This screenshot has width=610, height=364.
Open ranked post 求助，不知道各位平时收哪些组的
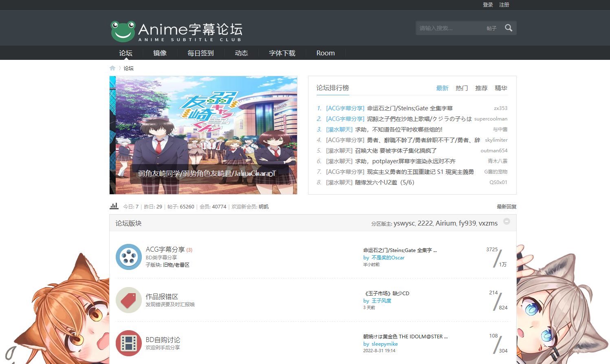pos(399,129)
